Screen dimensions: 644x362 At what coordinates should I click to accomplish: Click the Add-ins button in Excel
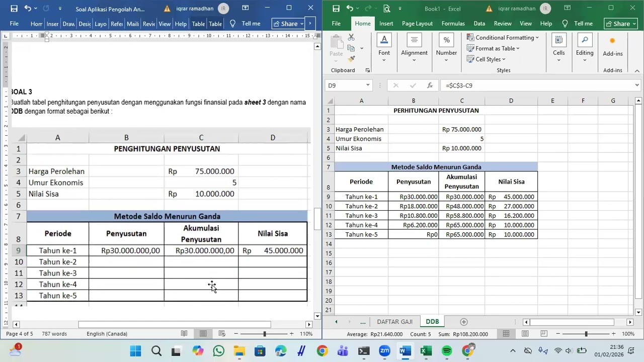[612, 47]
